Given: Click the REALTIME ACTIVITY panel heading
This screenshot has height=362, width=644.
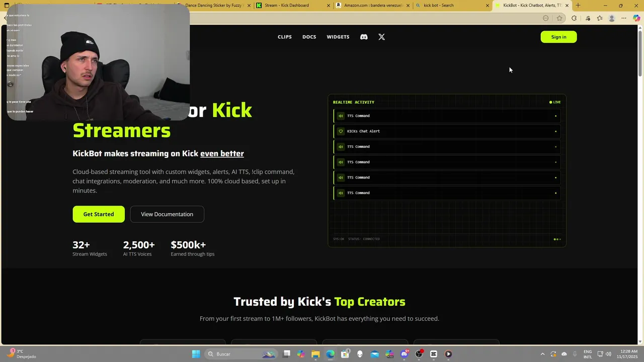Looking at the screenshot, I should tap(354, 102).
